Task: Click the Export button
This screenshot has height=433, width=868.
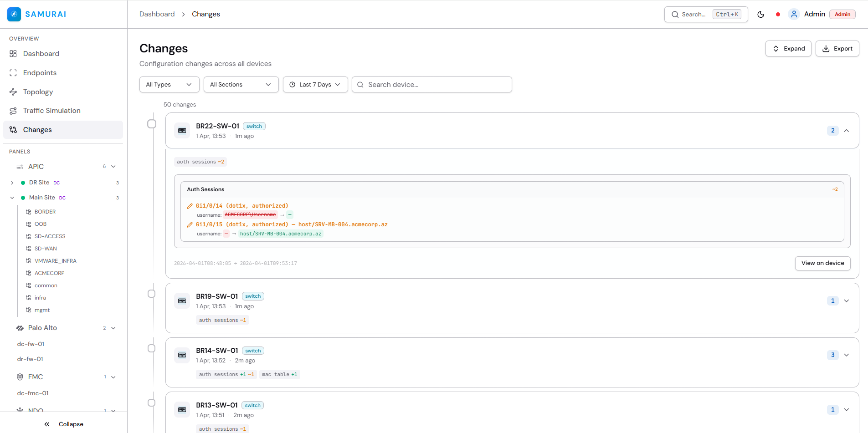Action: [837, 48]
